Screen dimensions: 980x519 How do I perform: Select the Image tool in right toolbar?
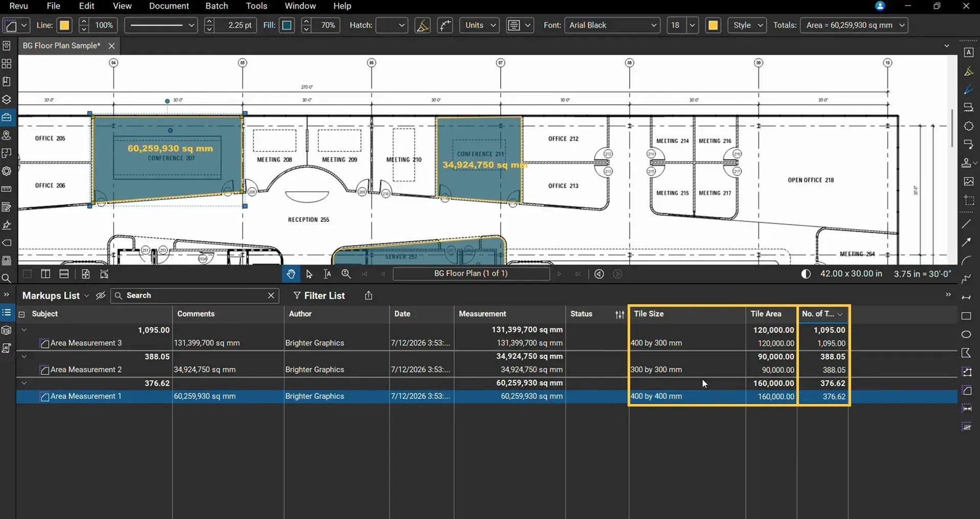968,182
